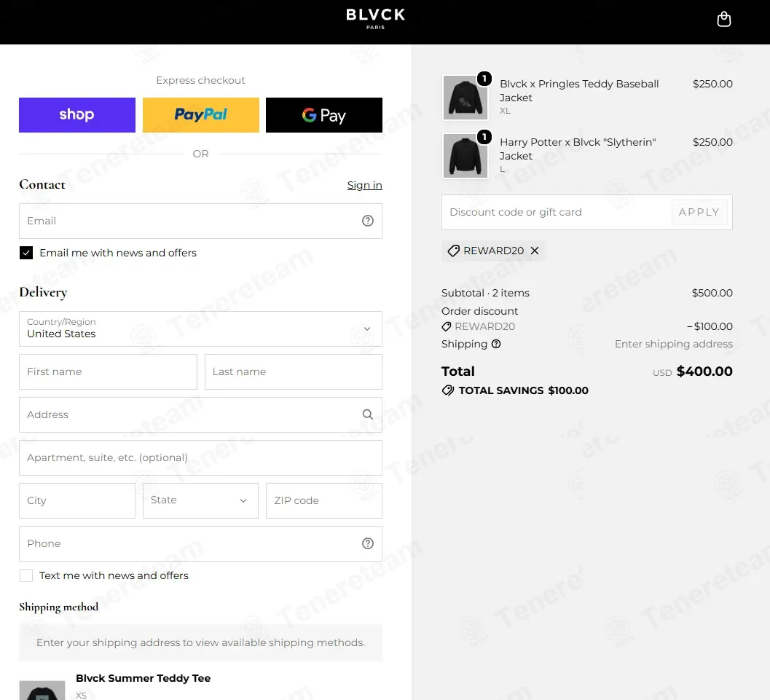Uncheck Email me with news and offers
This screenshot has height=700, width=770.
26,253
